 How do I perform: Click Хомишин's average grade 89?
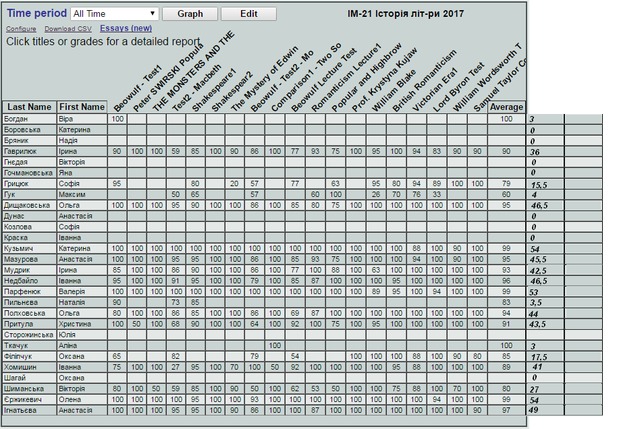[x=506, y=367]
